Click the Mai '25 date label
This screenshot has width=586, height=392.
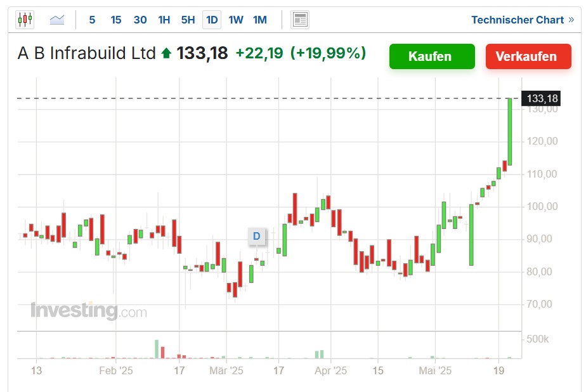pyautogui.click(x=435, y=370)
